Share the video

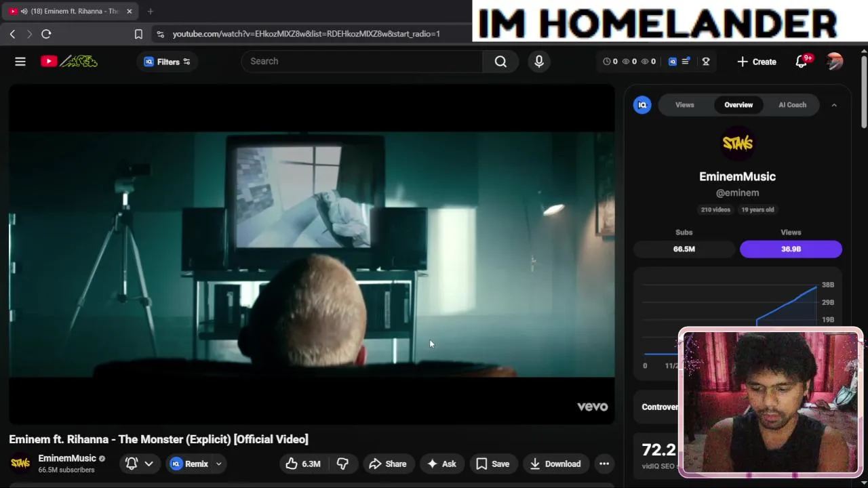coord(388,464)
